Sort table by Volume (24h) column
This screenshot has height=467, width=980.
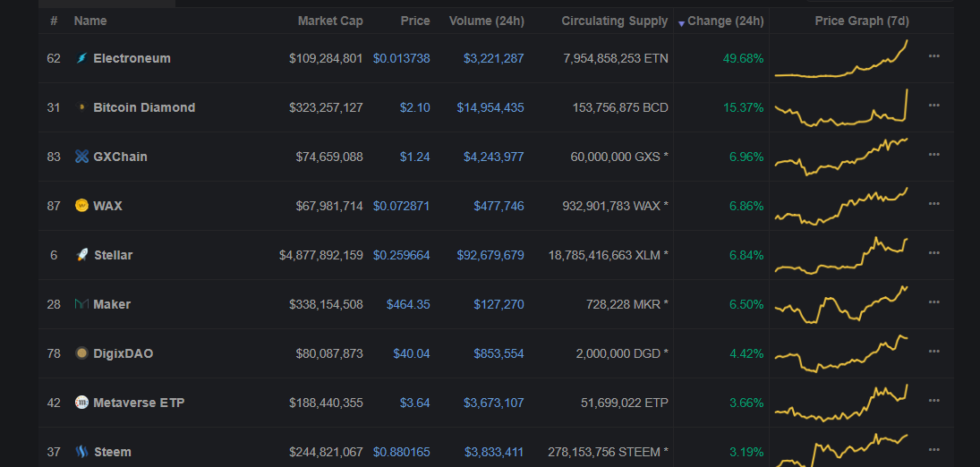pos(486,21)
